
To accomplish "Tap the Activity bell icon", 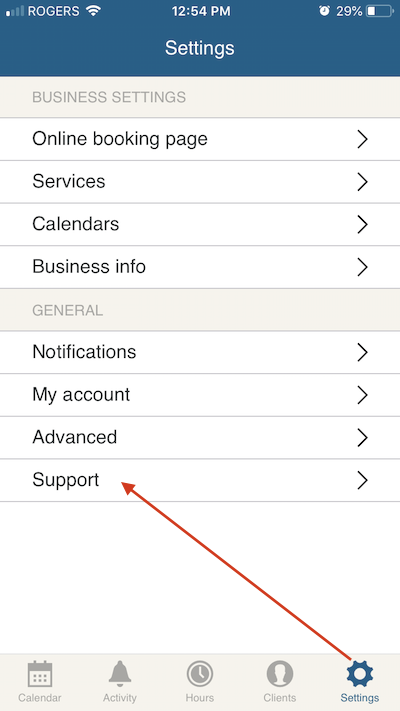I will tap(120, 673).
